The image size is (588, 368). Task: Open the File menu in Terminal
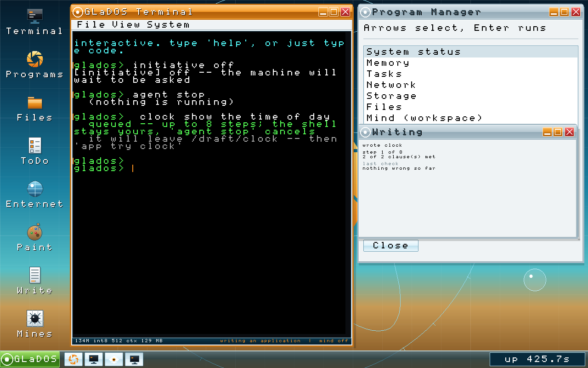click(91, 24)
